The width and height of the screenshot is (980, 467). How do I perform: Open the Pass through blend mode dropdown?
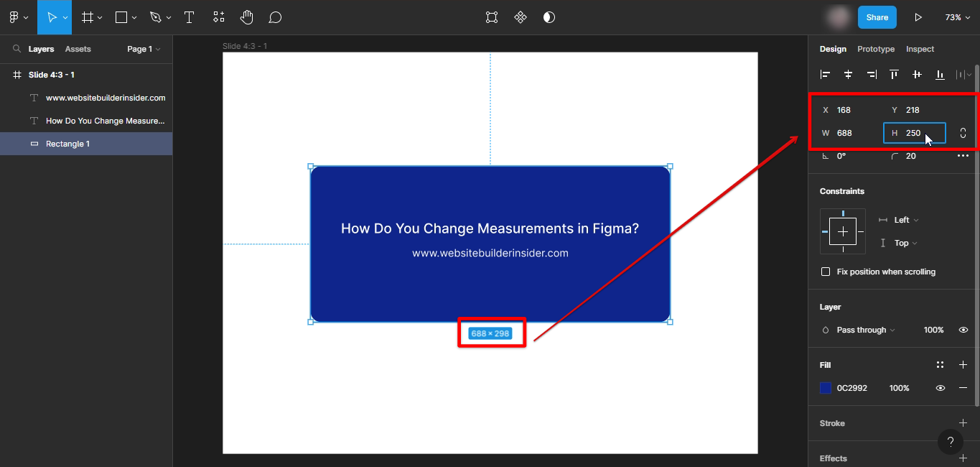click(865, 330)
